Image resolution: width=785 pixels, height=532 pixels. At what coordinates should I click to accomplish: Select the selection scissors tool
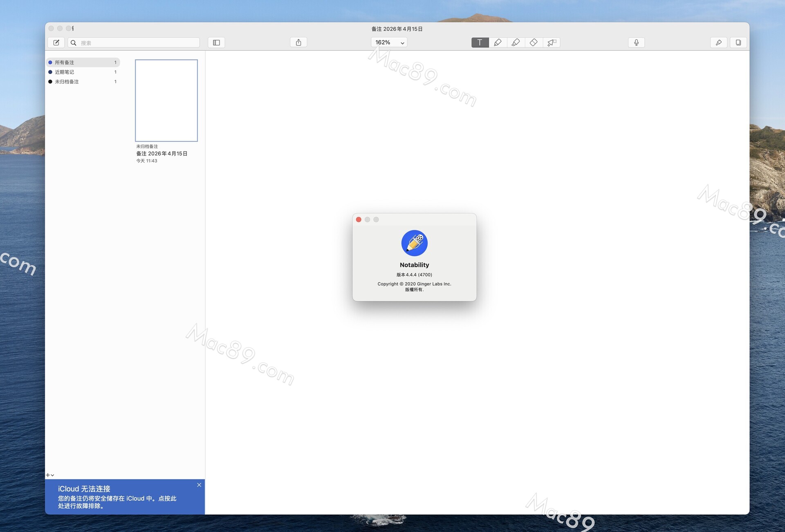pos(552,42)
